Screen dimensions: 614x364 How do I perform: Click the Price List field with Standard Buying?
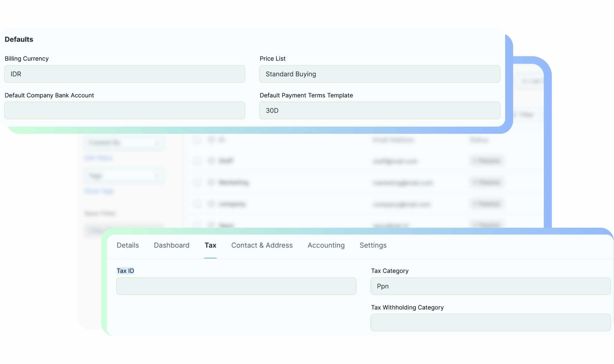[x=379, y=74]
